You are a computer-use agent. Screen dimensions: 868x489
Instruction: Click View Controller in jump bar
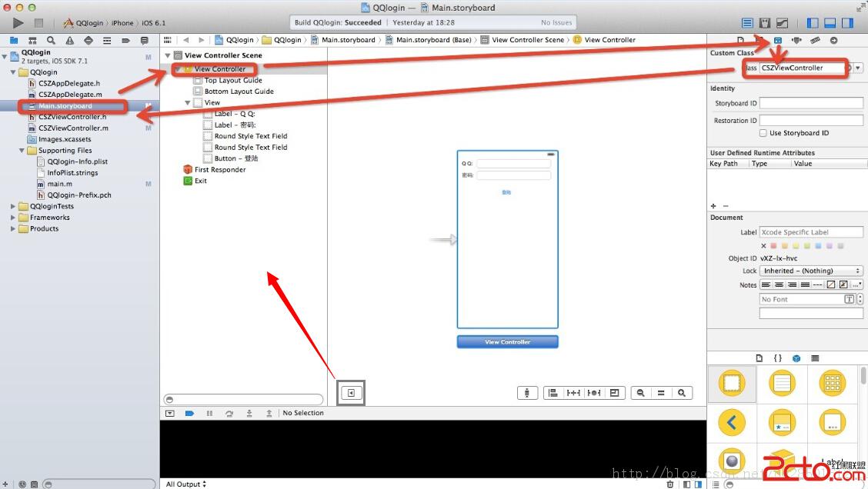(x=605, y=40)
